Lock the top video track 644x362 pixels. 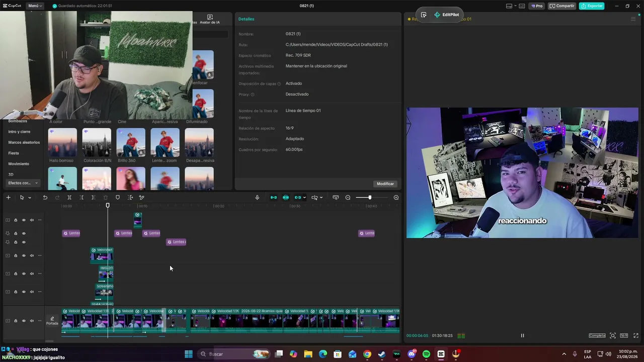pos(16,220)
